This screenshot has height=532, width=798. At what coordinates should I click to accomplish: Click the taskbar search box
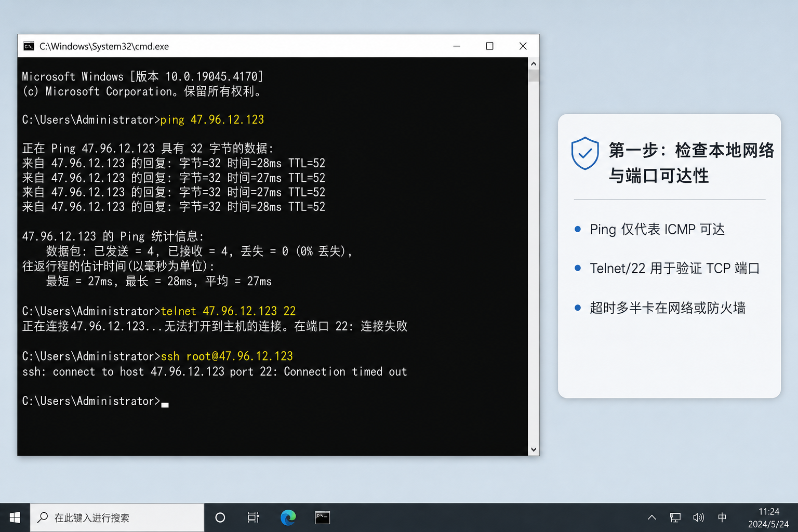(x=117, y=517)
